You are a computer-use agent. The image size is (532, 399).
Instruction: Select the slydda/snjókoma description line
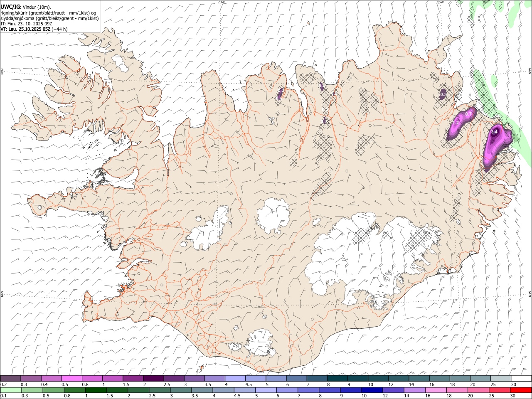coord(49,18)
